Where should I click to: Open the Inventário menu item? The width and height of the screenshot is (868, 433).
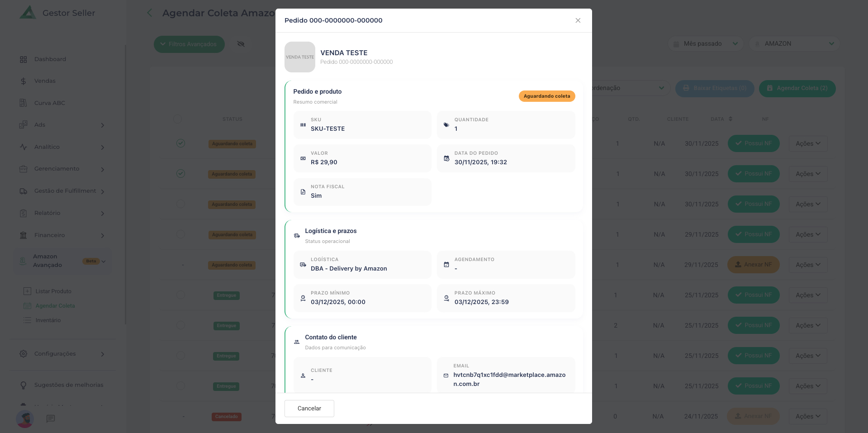48,320
